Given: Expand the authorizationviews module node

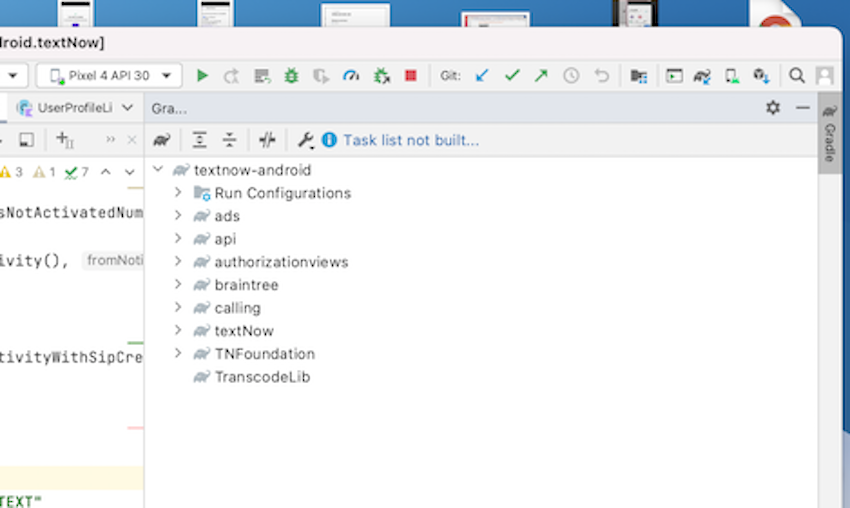Looking at the screenshot, I should click(178, 261).
